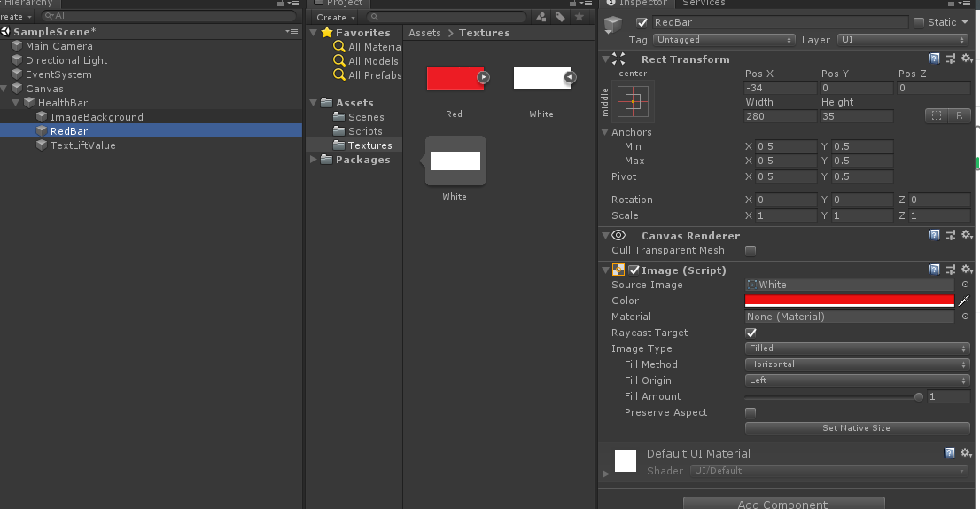Pick color with the eyedropper icon
The width and height of the screenshot is (980, 509).
pyautogui.click(x=964, y=301)
